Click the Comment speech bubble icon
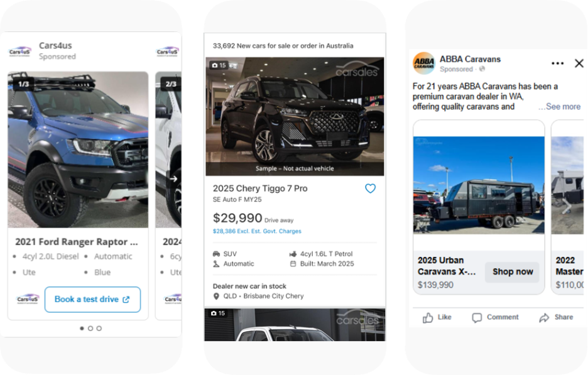The height and width of the screenshot is (375, 588). 477,318
